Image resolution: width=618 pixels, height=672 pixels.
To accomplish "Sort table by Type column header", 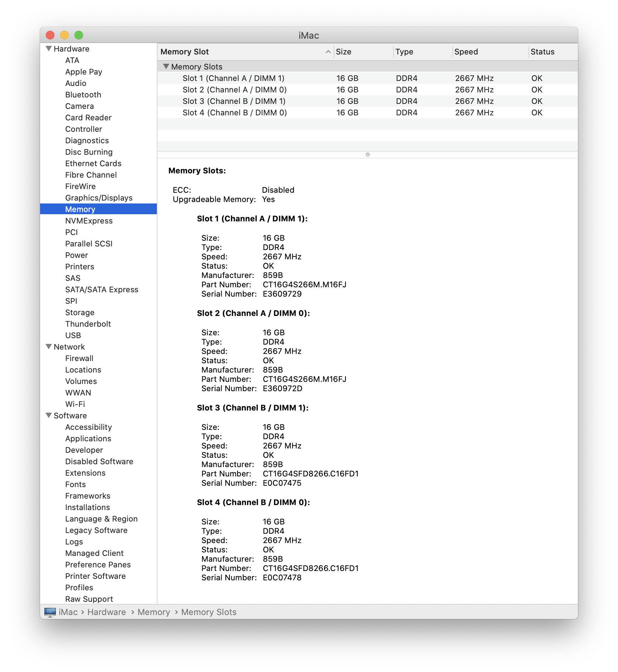I will pos(423,52).
